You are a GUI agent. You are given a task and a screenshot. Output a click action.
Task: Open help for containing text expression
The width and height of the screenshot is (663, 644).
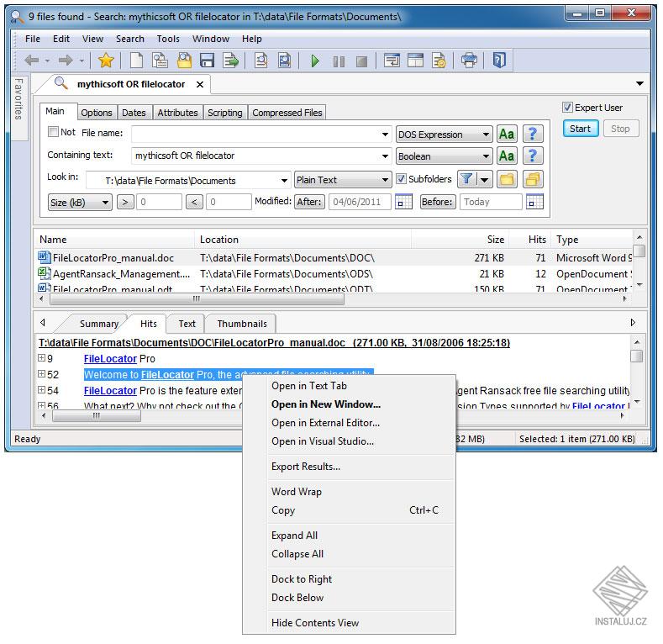pyautogui.click(x=533, y=156)
